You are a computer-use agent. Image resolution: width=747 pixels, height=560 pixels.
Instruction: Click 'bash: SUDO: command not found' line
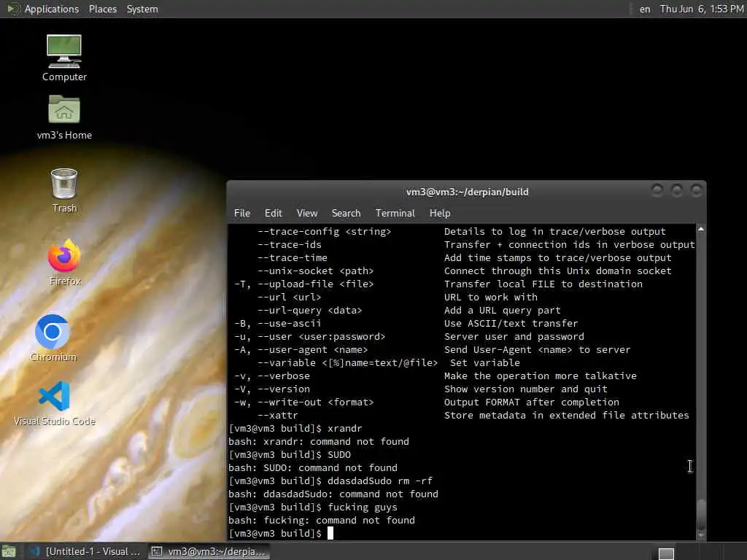click(x=313, y=467)
